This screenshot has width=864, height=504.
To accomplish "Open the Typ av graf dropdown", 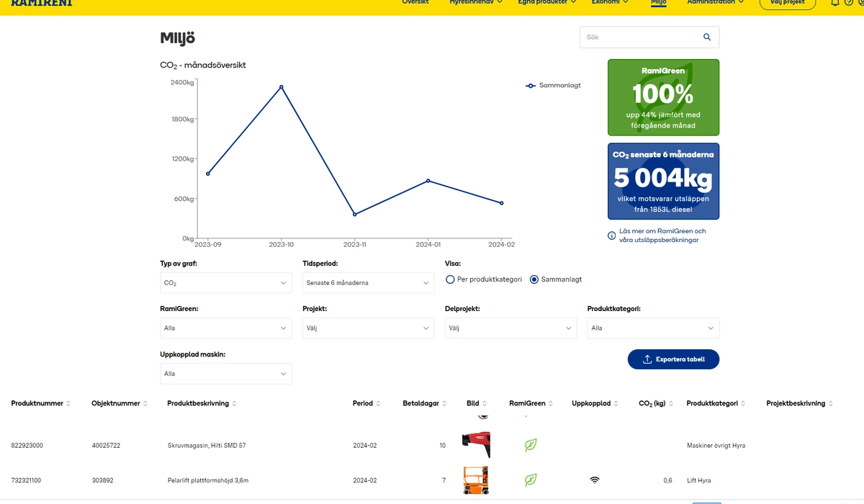I will point(226,283).
